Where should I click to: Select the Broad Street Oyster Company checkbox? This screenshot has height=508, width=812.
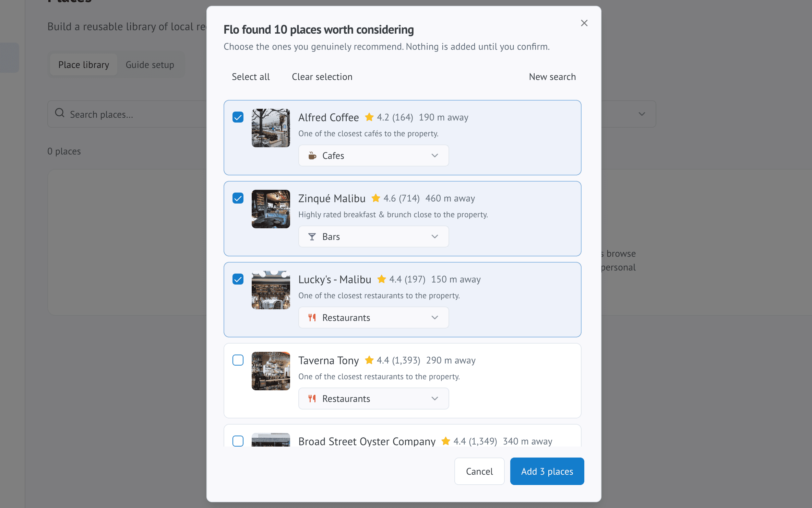tap(238, 441)
